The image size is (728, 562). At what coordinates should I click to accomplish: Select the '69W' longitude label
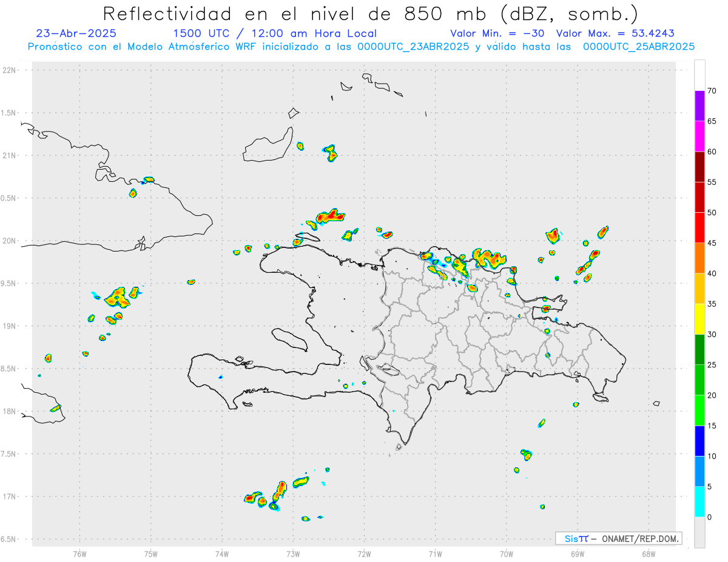point(578,553)
